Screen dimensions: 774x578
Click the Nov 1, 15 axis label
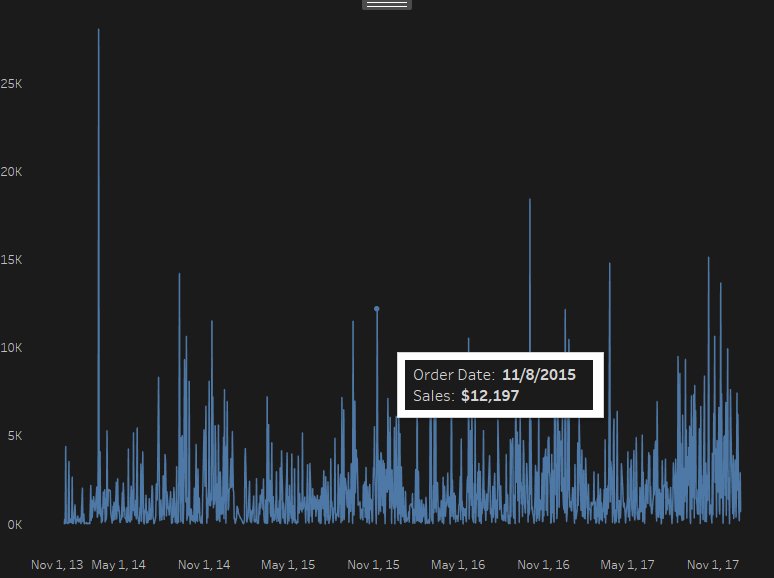[x=373, y=565]
